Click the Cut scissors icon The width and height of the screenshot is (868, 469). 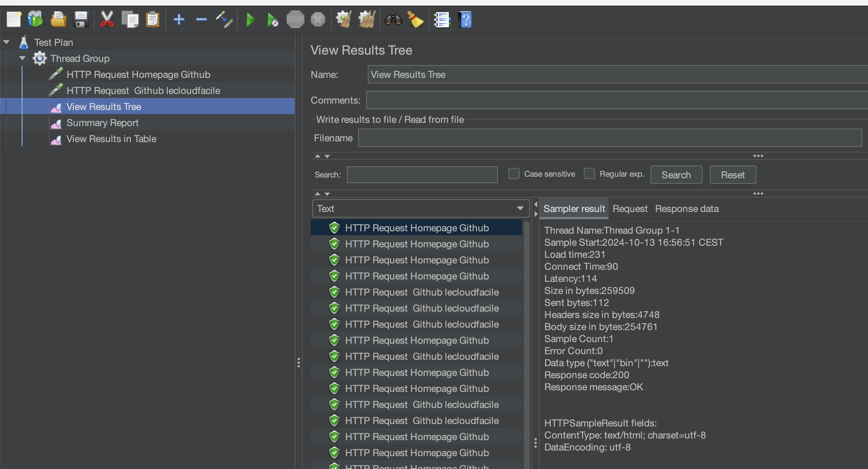click(x=107, y=19)
